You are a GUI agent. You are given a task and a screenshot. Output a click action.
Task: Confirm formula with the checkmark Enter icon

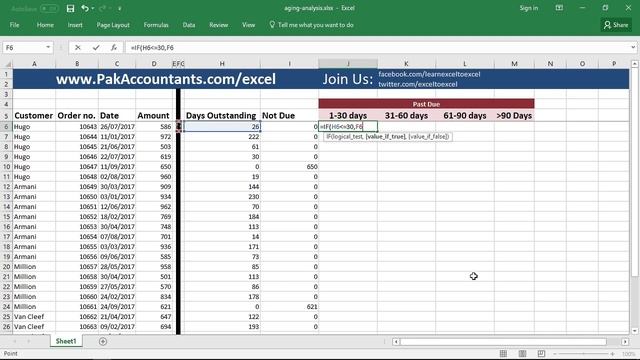[96, 48]
